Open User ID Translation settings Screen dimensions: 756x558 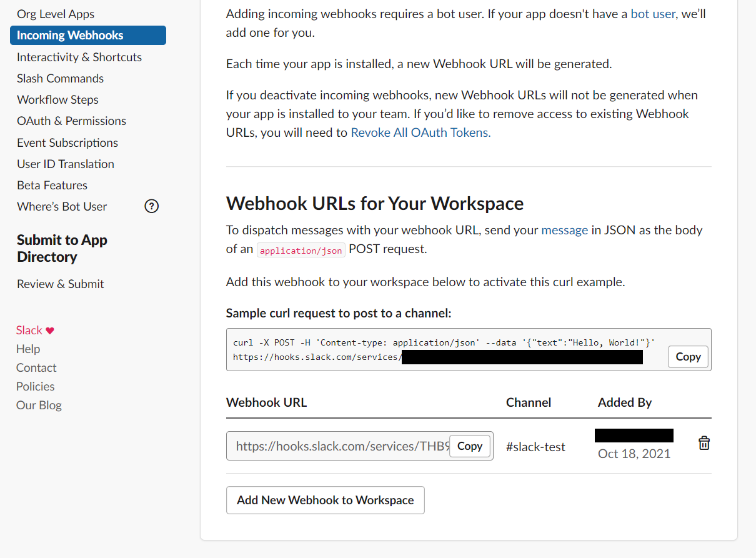[x=65, y=164]
